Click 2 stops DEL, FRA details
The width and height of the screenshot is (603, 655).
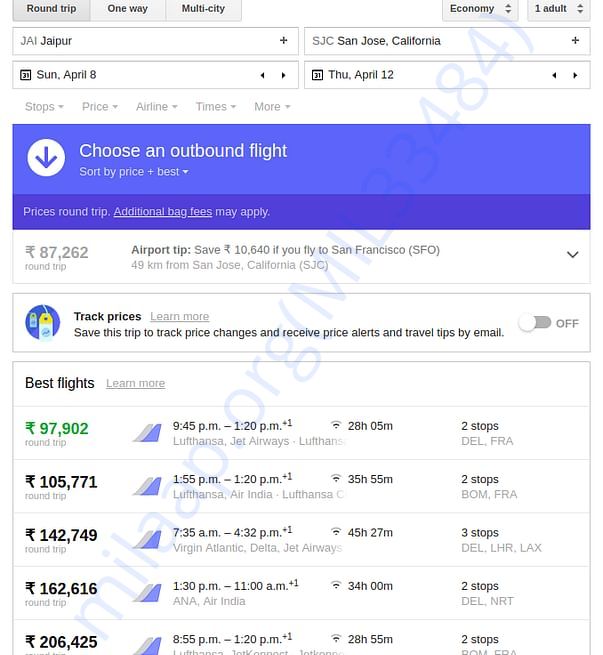tap(487, 433)
